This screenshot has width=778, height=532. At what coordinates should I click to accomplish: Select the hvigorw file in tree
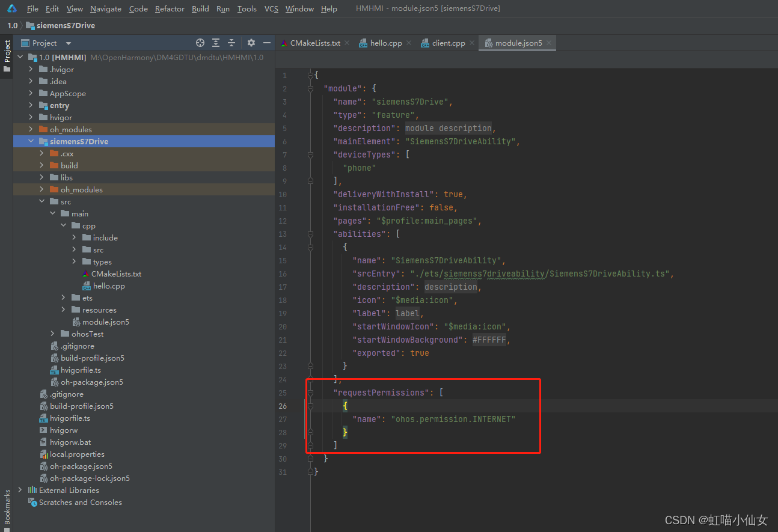pyautogui.click(x=64, y=430)
